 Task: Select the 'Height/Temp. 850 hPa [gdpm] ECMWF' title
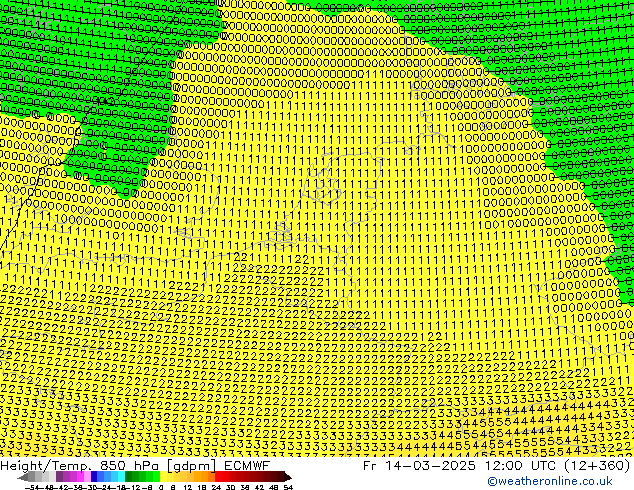click(135, 466)
